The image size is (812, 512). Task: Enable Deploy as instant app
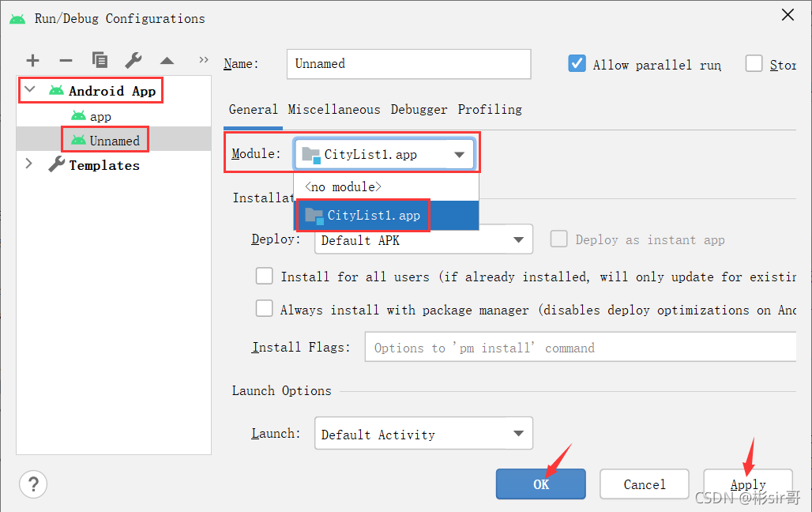tap(559, 239)
